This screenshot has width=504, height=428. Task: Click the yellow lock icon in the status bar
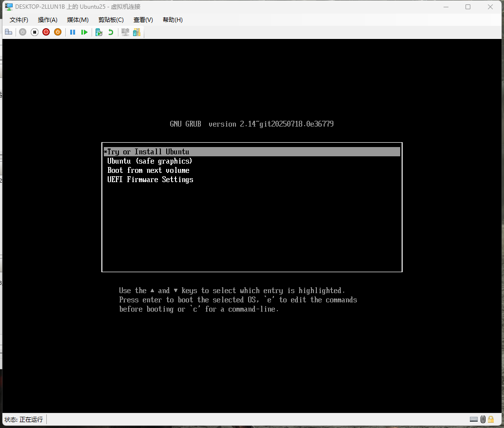[491, 419]
